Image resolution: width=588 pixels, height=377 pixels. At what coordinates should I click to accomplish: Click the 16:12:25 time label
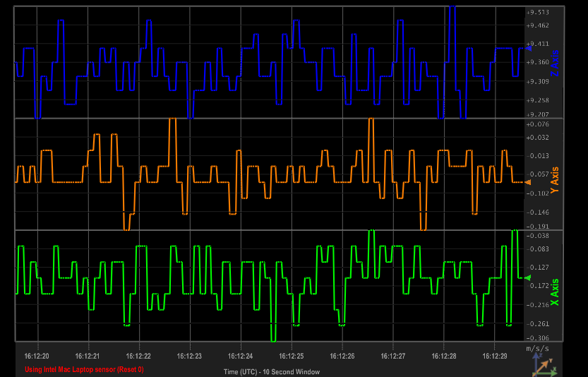coord(292,356)
